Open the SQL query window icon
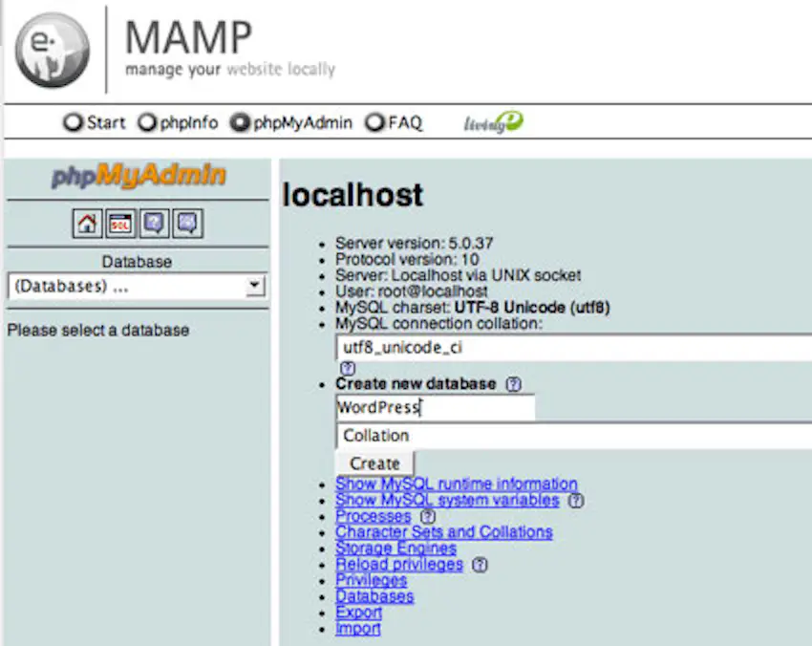Viewport: 812px width, 646px height. click(x=121, y=225)
